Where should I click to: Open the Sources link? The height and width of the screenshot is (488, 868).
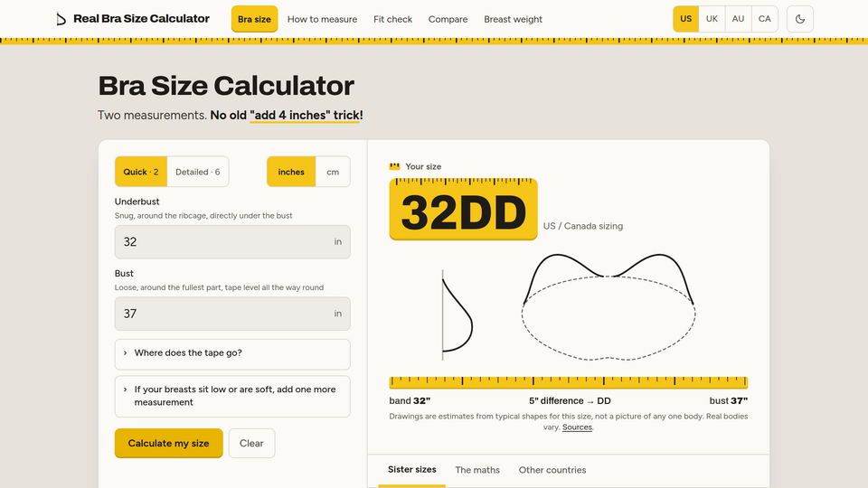point(577,427)
